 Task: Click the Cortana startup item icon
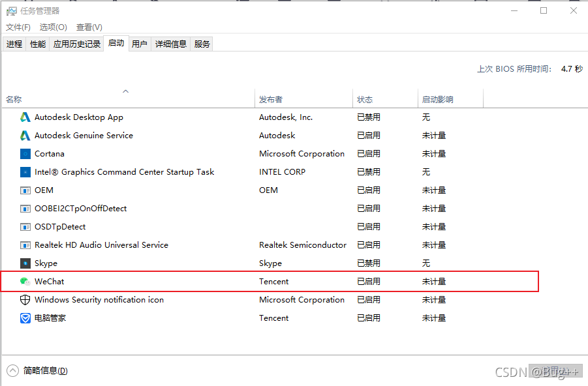pyautogui.click(x=25, y=154)
